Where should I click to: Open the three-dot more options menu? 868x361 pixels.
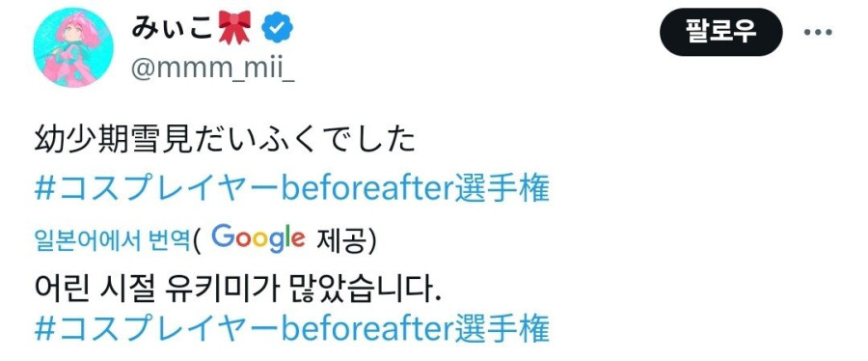pyautogui.click(x=818, y=32)
